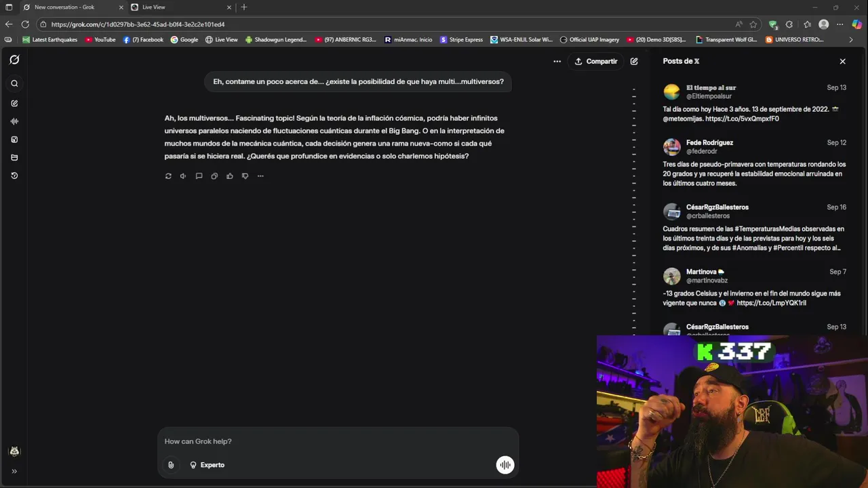868x488 pixels.
Task: Click the Compartir share button
Action: (x=596, y=61)
